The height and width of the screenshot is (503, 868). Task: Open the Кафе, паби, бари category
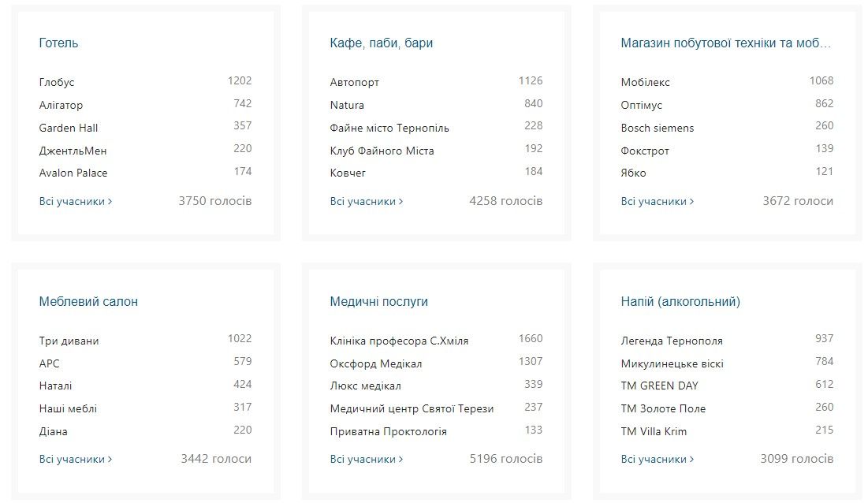[x=381, y=43]
